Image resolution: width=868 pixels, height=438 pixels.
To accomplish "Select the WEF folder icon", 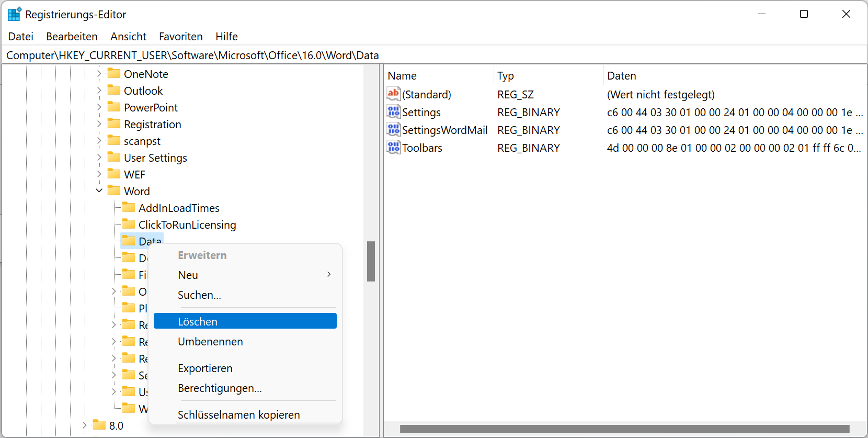I will (114, 174).
